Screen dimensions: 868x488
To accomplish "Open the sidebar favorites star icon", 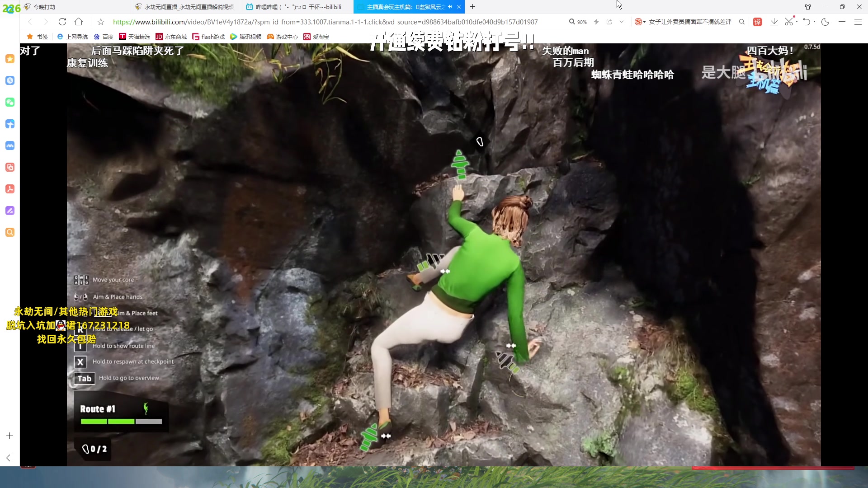I will [x=10, y=59].
